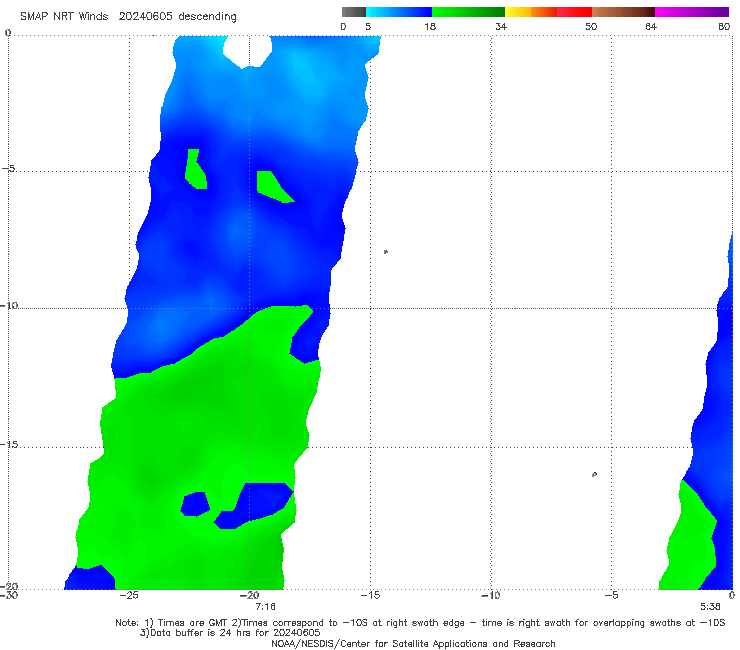The width and height of the screenshot is (740, 650).
Task: Click the color bar label '80'
Action: [724, 27]
